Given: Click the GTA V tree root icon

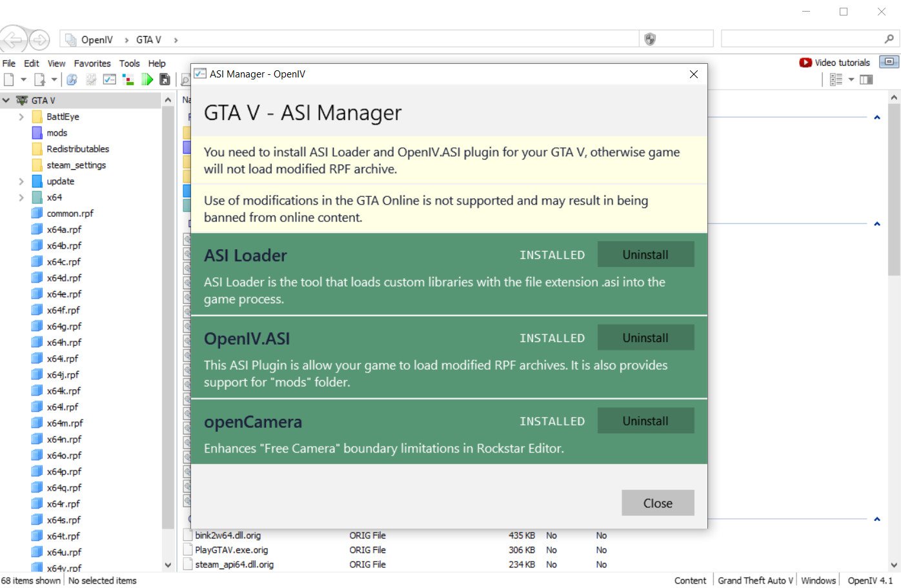Looking at the screenshot, I should tap(22, 101).
